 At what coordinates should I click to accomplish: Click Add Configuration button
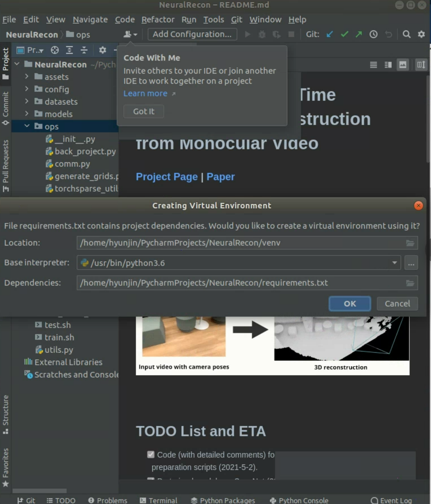(192, 34)
